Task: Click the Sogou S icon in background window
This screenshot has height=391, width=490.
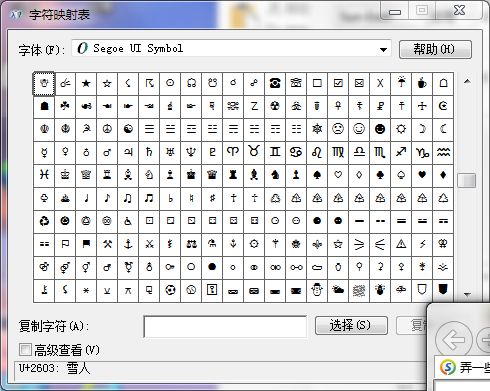Action: [x=448, y=367]
